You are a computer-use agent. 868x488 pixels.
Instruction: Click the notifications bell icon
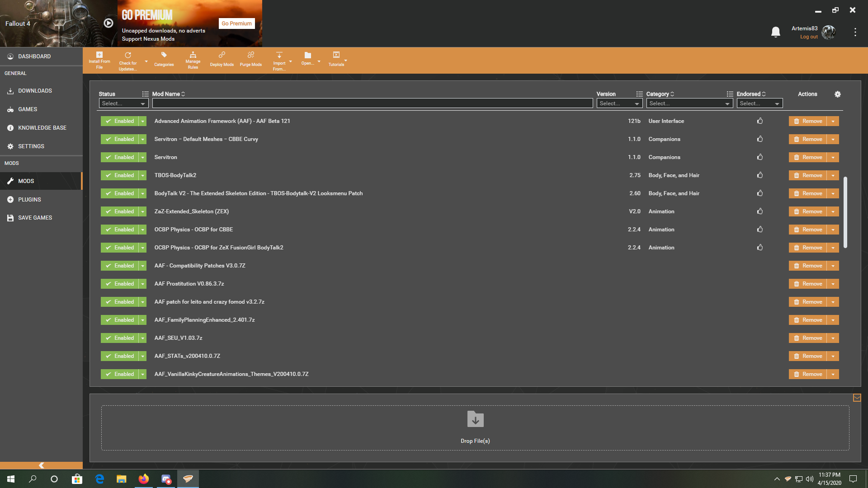pyautogui.click(x=776, y=32)
